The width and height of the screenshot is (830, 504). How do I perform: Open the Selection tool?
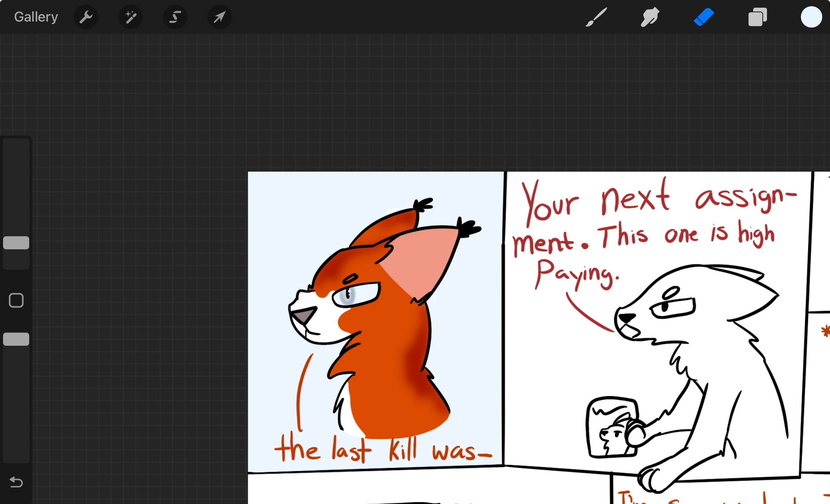(175, 17)
